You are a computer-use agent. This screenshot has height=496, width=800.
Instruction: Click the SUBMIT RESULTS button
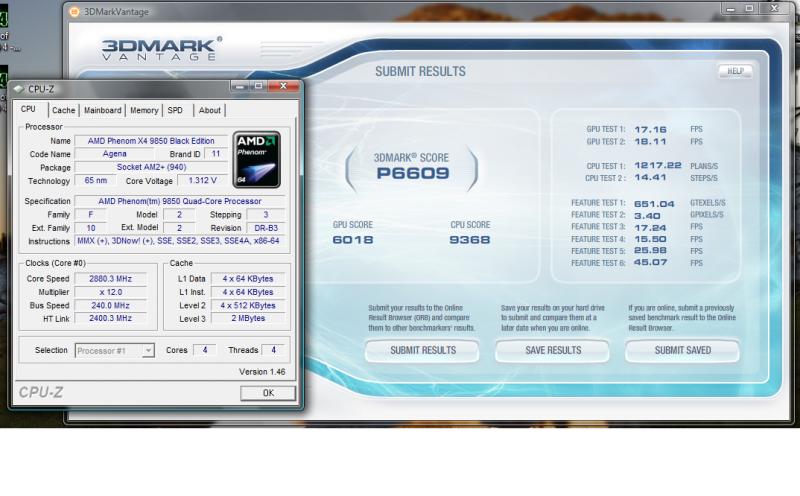coord(422,351)
